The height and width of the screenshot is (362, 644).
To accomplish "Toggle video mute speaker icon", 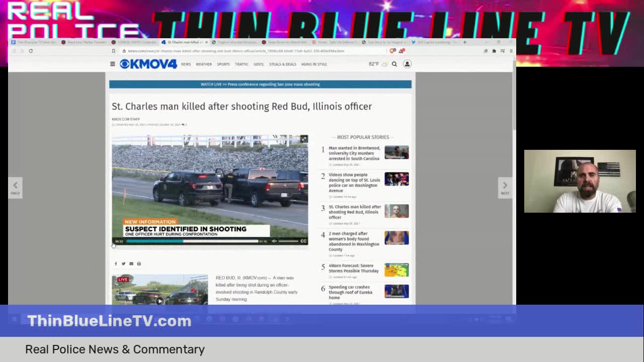I will pos(274,241).
